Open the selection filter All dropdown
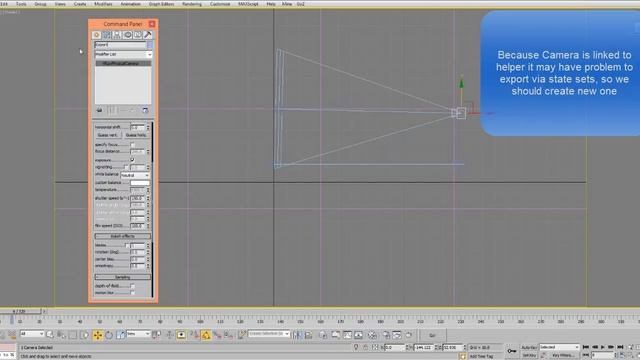The height and width of the screenshot is (360, 640). [32, 334]
